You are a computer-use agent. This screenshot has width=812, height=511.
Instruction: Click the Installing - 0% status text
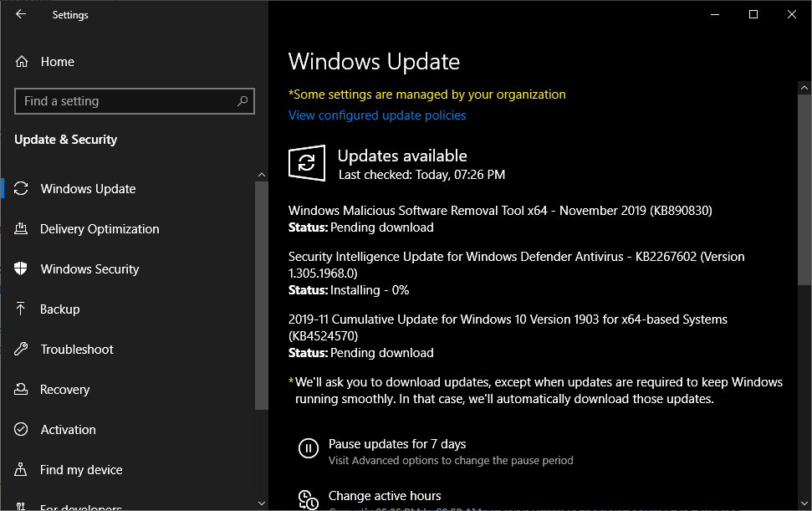(x=370, y=290)
